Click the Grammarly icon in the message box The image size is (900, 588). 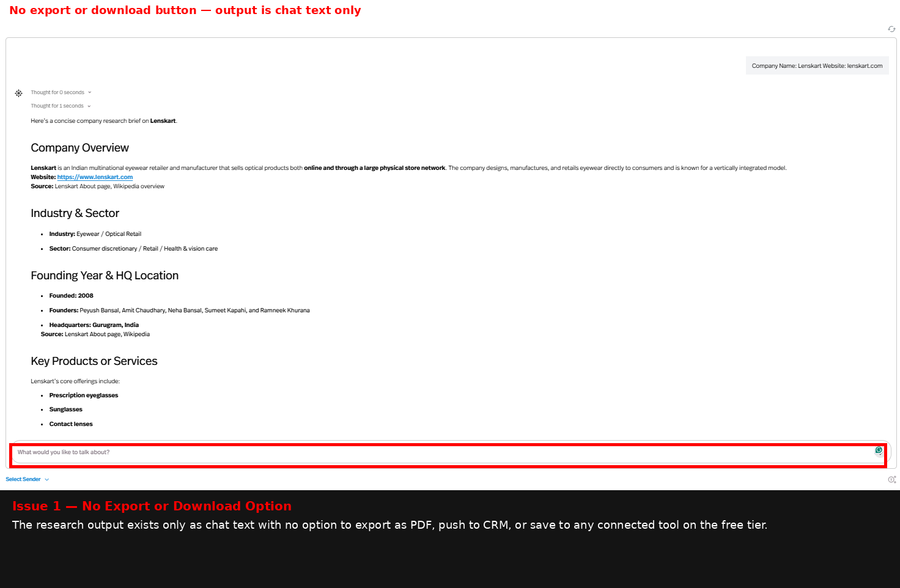coord(879,450)
